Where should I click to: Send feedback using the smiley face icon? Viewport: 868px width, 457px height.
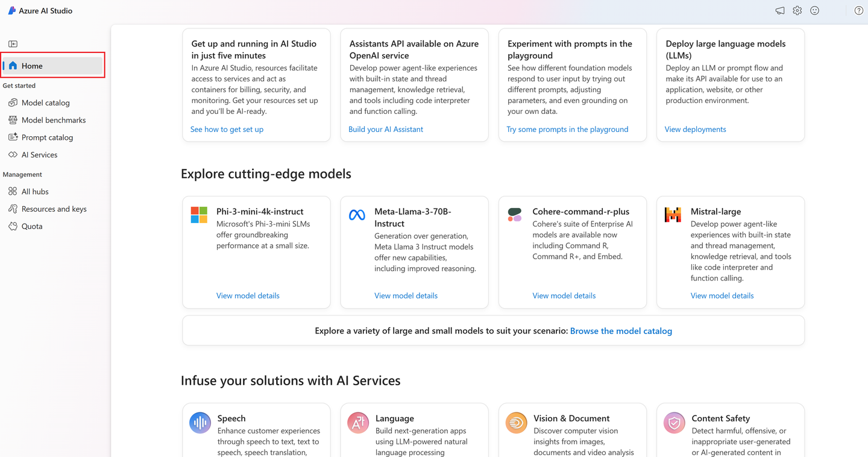(x=814, y=10)
